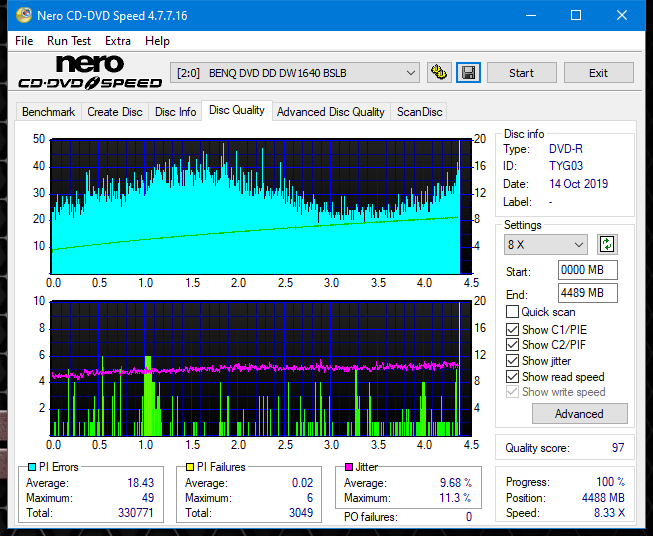Click the disc Type value DVD-R

[x=566, y=149]
